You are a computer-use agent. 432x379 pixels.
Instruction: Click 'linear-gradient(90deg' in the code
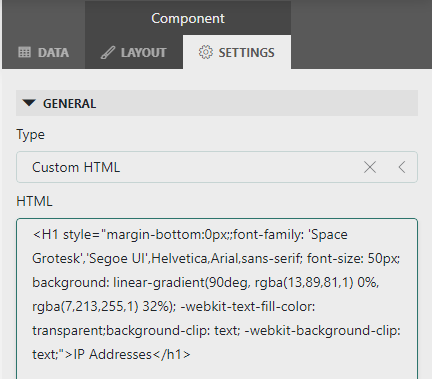point(181,283)
